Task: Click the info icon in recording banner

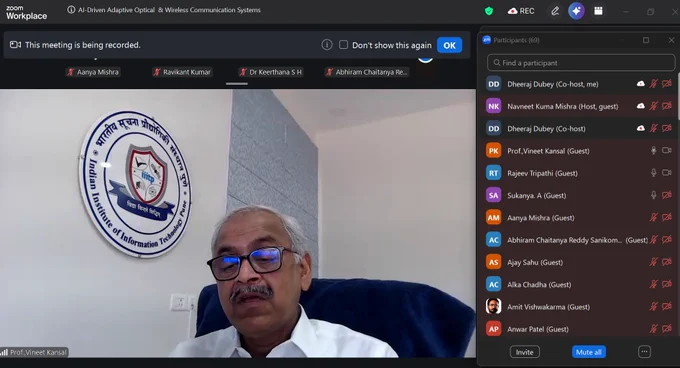Action: (327, 45)
